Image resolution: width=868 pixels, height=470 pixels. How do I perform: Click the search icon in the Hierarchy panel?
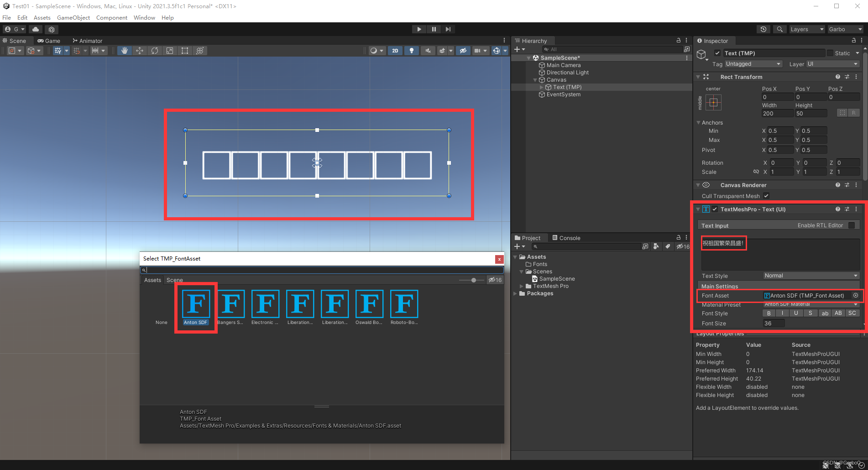(546, 49)
